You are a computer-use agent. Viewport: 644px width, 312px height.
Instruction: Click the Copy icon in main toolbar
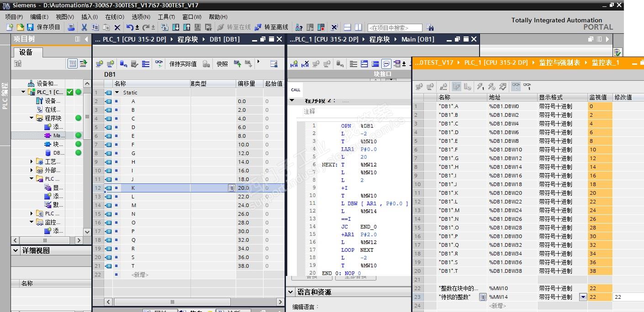[95, 27]
